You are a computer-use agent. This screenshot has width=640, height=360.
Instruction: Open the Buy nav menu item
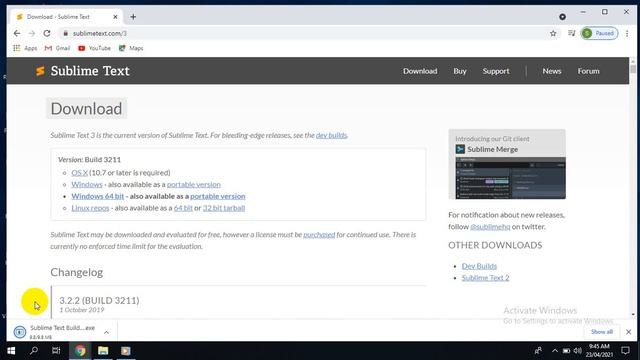click(460, 71)
